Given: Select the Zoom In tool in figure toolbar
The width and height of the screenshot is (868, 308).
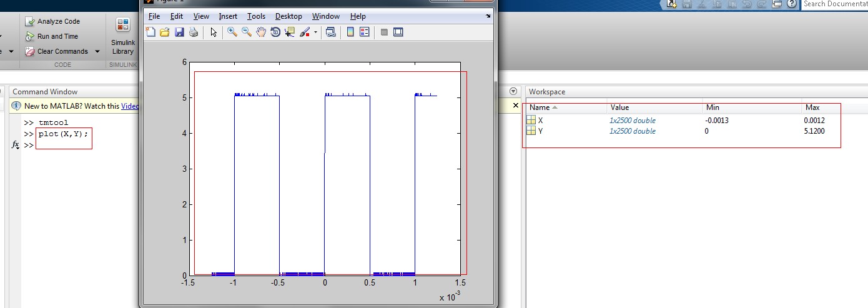Looking at the screenshot, I should [232, 32].
